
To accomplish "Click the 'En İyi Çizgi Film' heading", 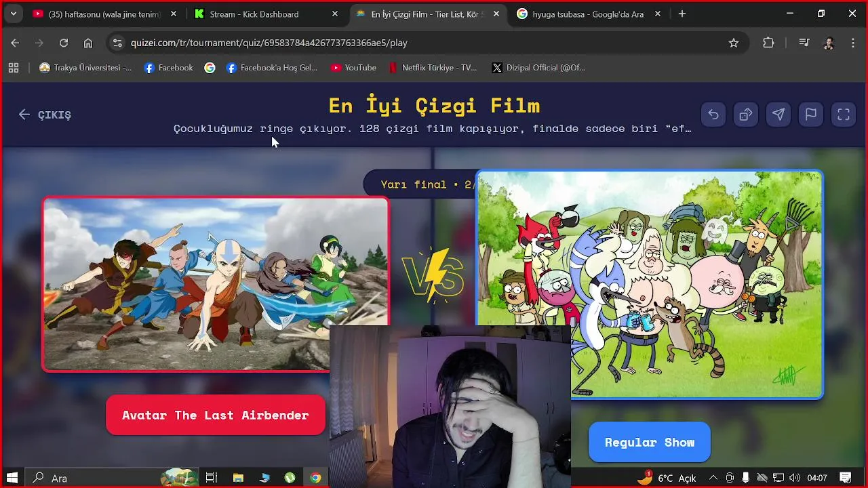I will tap(434, 105).
